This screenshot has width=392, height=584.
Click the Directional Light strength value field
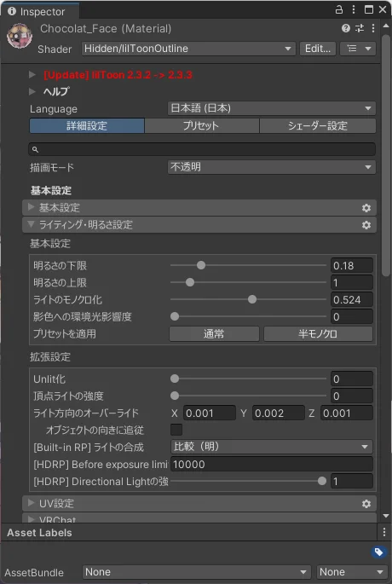pos(352,481)
